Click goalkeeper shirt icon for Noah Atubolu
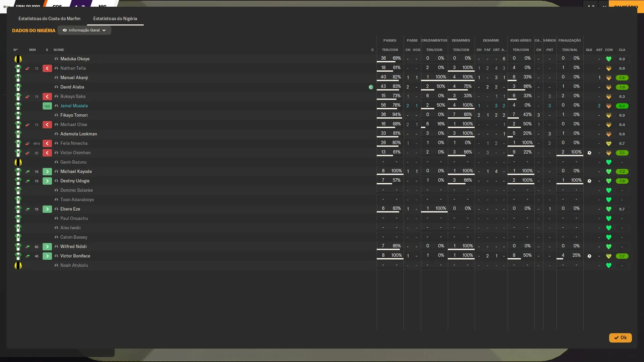This screenshot has width=644, height=362. [x=18, y=265]
